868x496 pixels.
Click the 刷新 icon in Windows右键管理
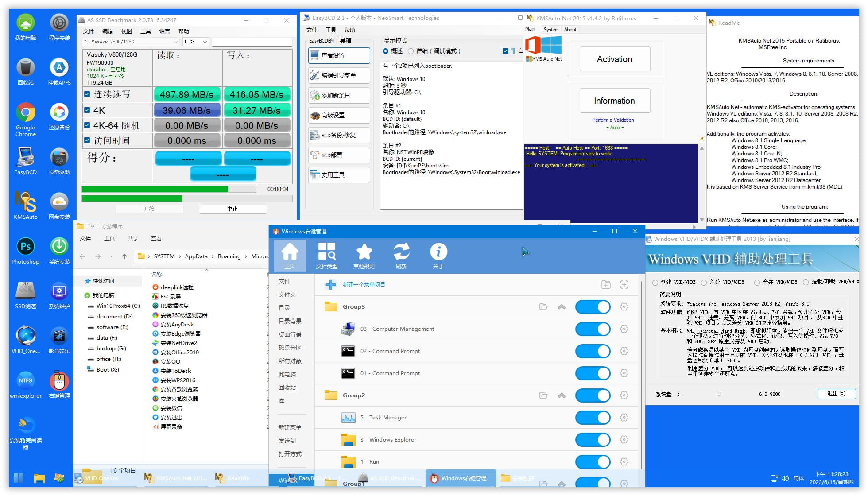[x=402, y=256]
